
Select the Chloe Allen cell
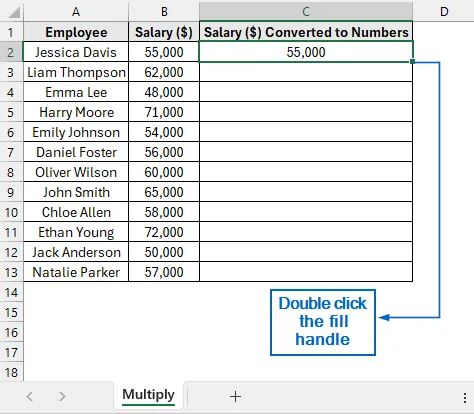pos(76,212)
